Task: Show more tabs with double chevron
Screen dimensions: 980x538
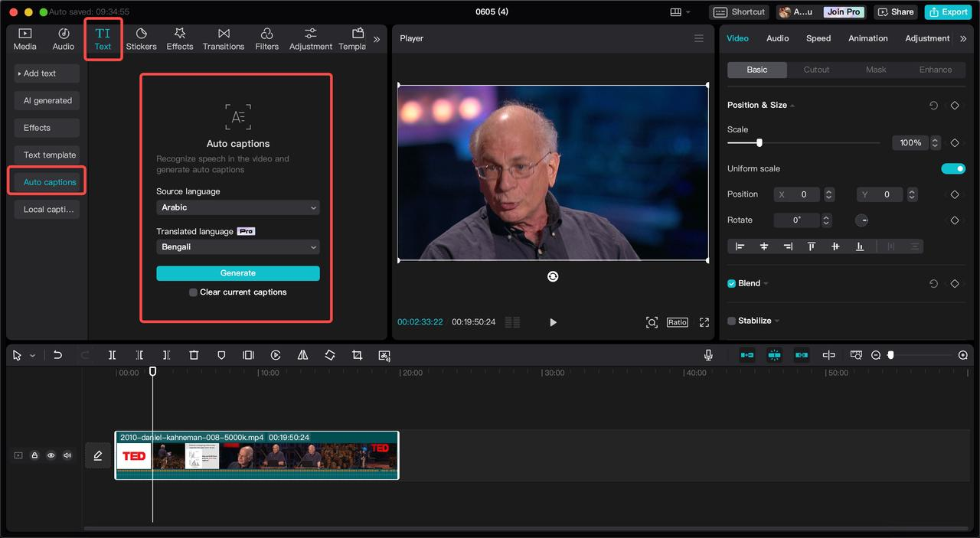Action: coord(377,39)
